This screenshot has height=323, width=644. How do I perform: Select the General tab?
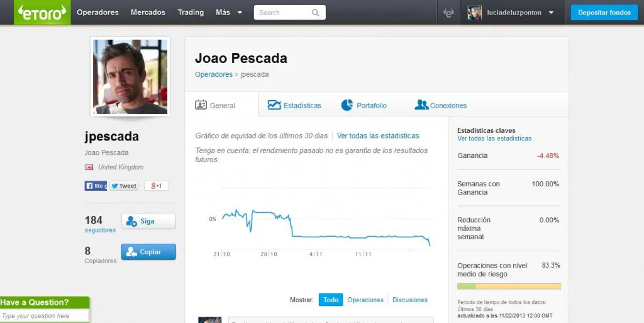click(222, 105)
